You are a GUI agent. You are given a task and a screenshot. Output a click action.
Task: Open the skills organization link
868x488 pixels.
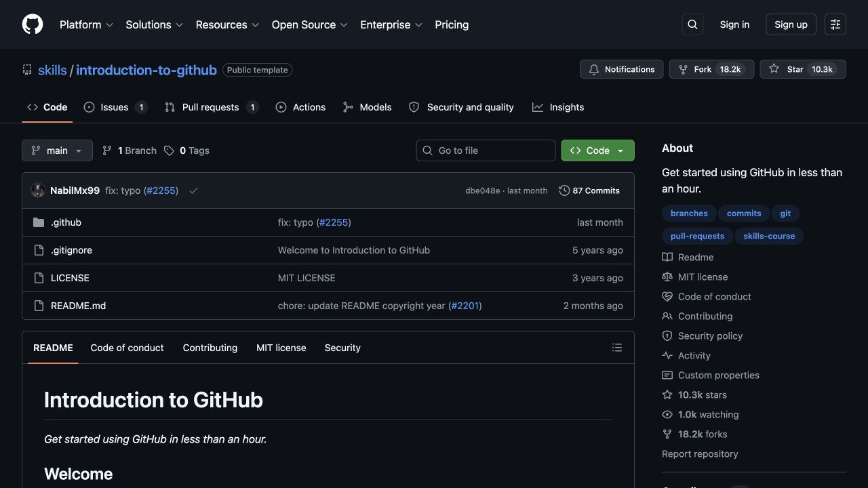pyautogui.click(x=52, y=70)
